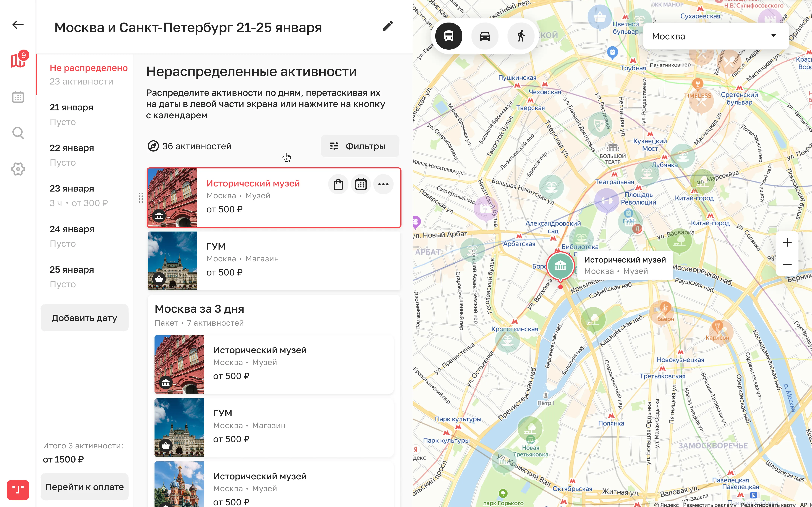Click the calendar assign icon on Исторический музей
This screenshot has width=812, height=507.
click(x=361, y=184)
